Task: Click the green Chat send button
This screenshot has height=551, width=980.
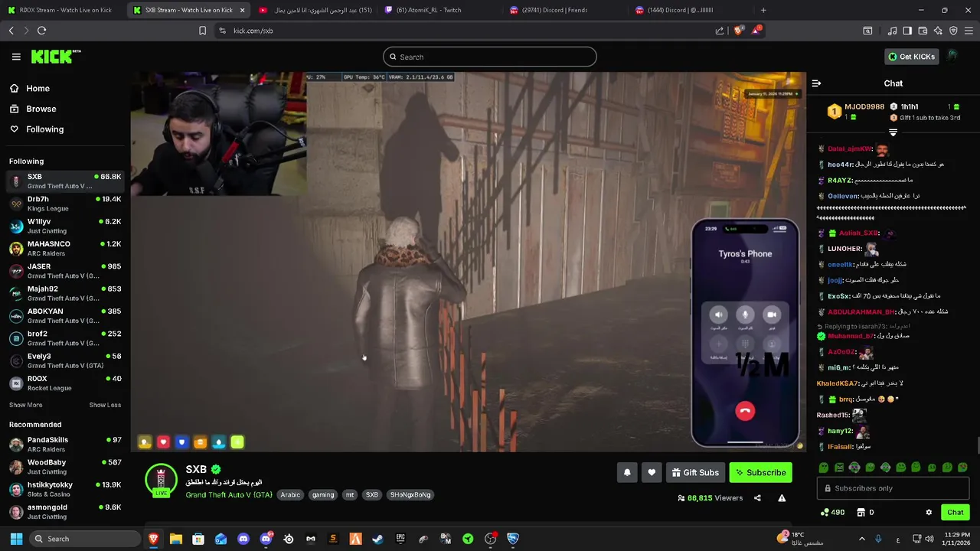Action: (x=955, y=513)
